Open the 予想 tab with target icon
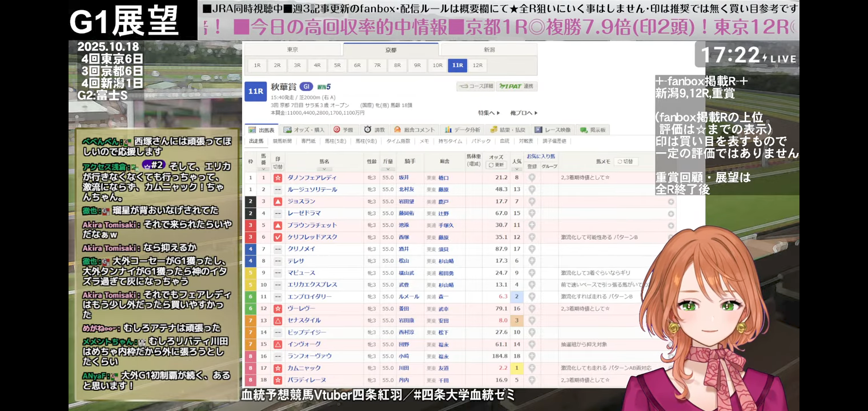868x411 pixels. click(x=343, y=130)
